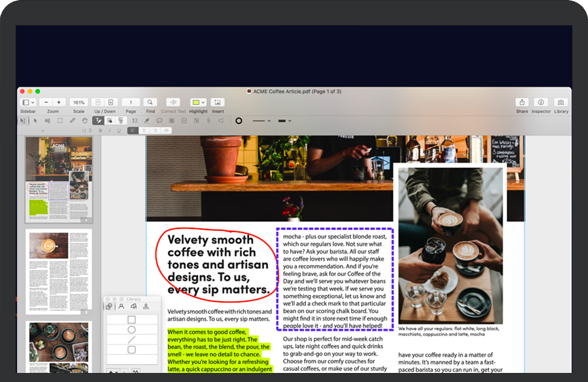Screen dimensions: 588x382
Task: Click the Insert image button
Action: pos(218,102)
